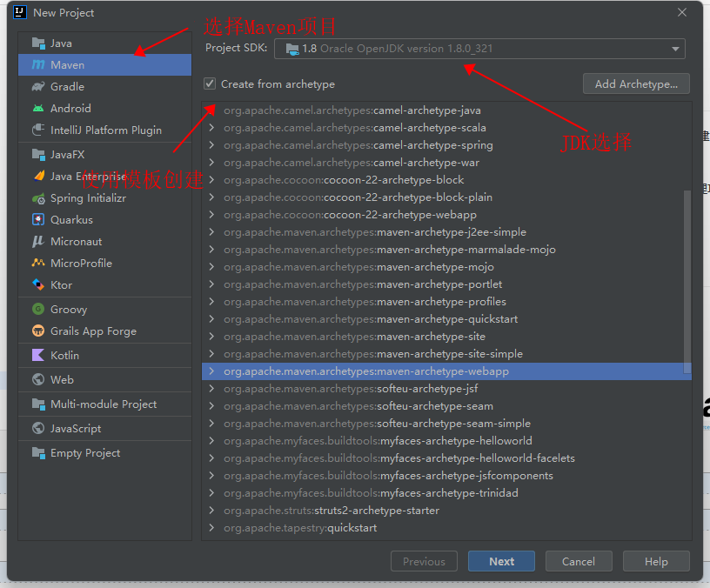The width and height of the screenshot is (710, 588).
Task: Select maven-archetype-profiles archetype
Action: pyautogui.click(x=446, y=302)
